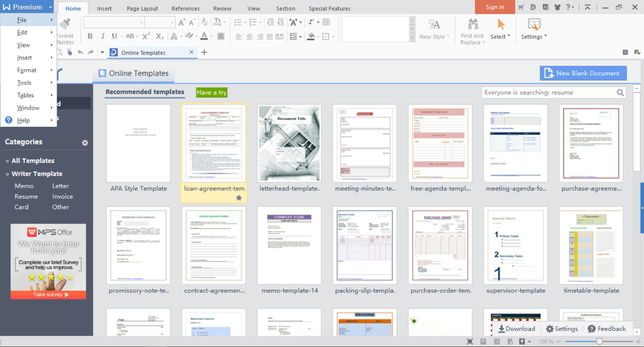
Task: Click the New Style icon
Action: [x=434, y=25]
